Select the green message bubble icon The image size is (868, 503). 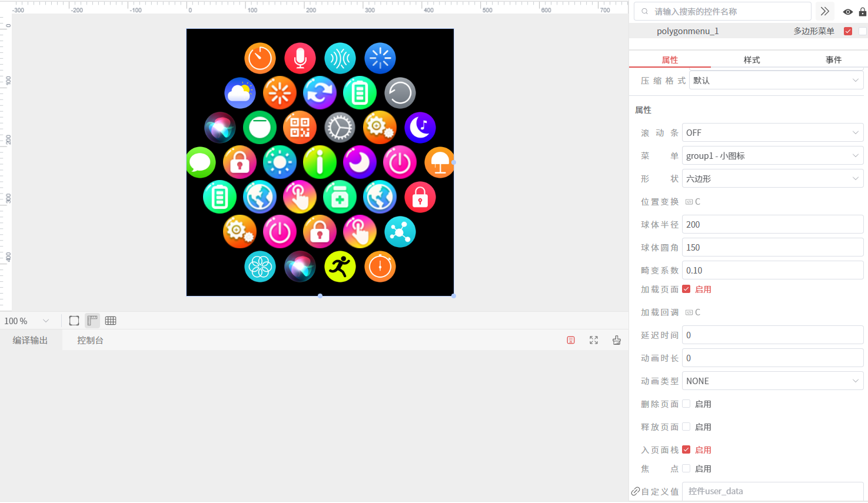click(x=201, y=162)
